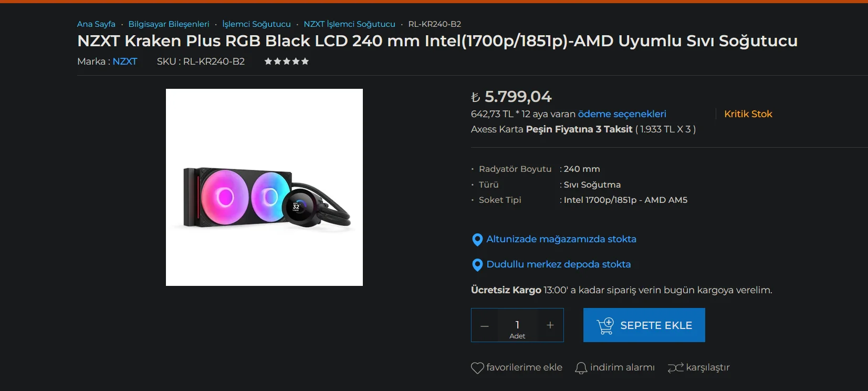Click the cart icon in SEPETE EKLE

[605, 326]
